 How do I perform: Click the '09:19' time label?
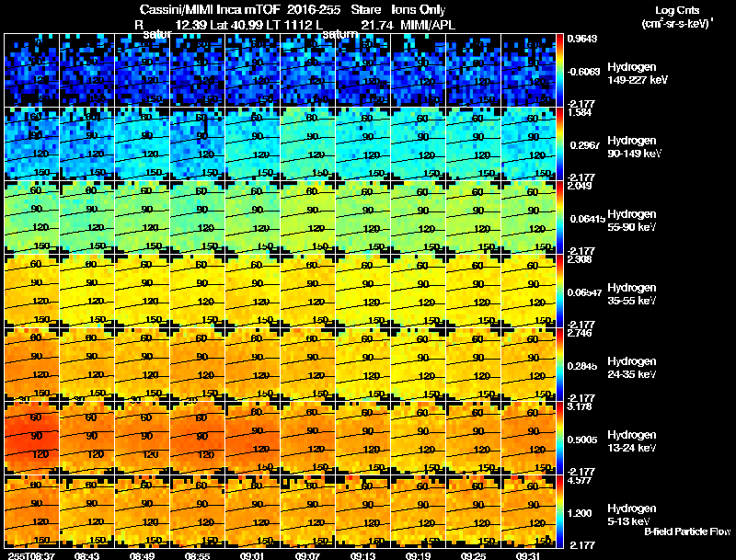pos(419,555)
